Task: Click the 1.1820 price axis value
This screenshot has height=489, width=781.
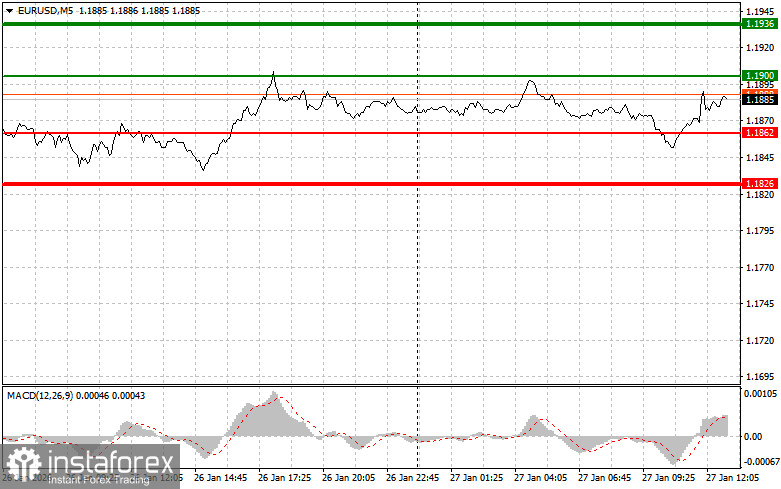Action: 760,195
